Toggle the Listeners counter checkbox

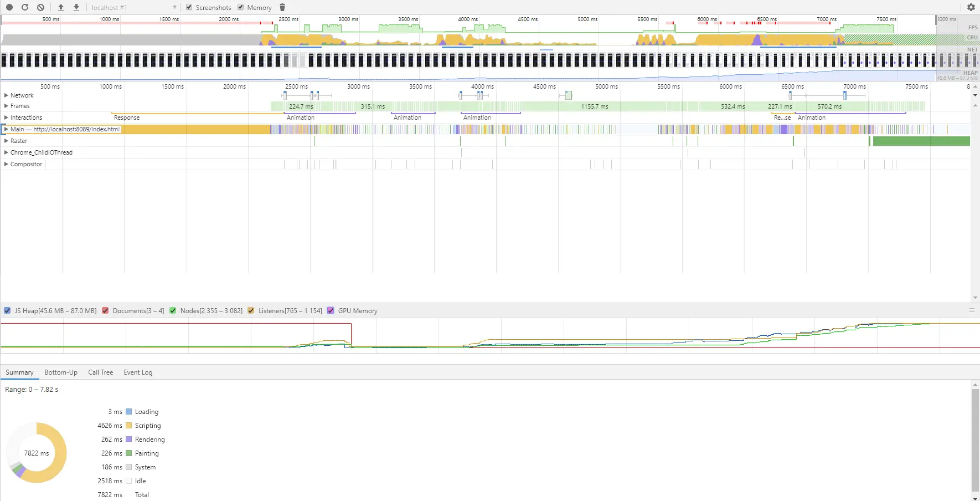[251, 310]
